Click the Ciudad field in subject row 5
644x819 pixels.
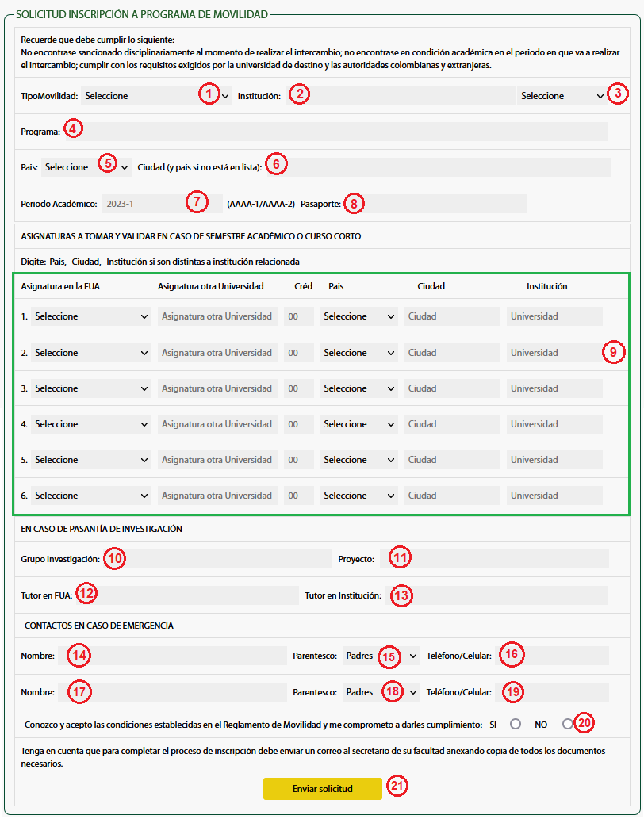452,460
